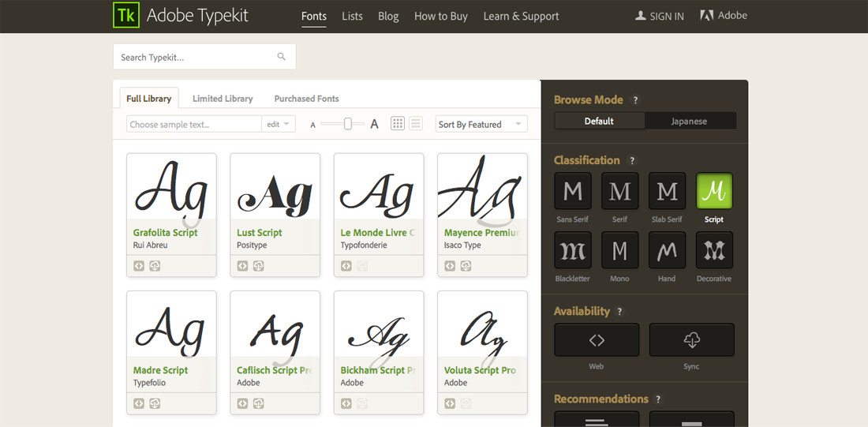Viewport: 868px width, 427px height.
Task: Switch to Full Library tab
Action: click(x=149, y=98)
